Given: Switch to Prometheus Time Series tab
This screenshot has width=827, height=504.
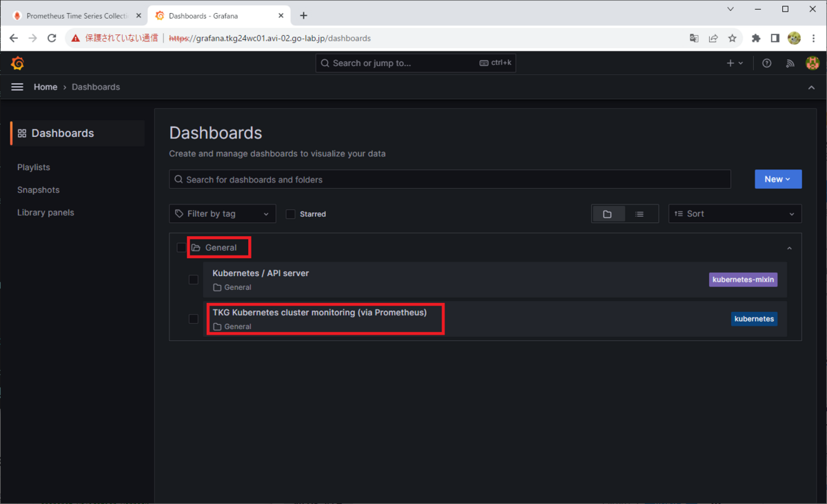Looking at the screenshot, I should pyautogui.click(x=76, y=16).
